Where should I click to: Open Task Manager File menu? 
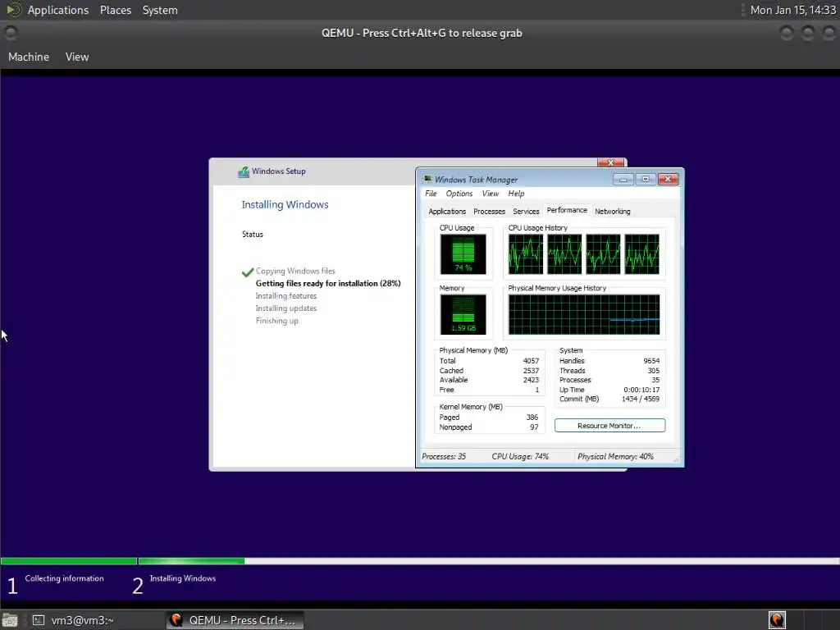[431, 194]
